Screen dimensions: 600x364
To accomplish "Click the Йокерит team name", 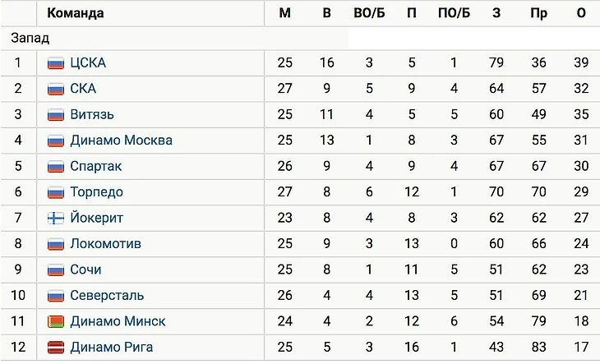I will point(98,219).
